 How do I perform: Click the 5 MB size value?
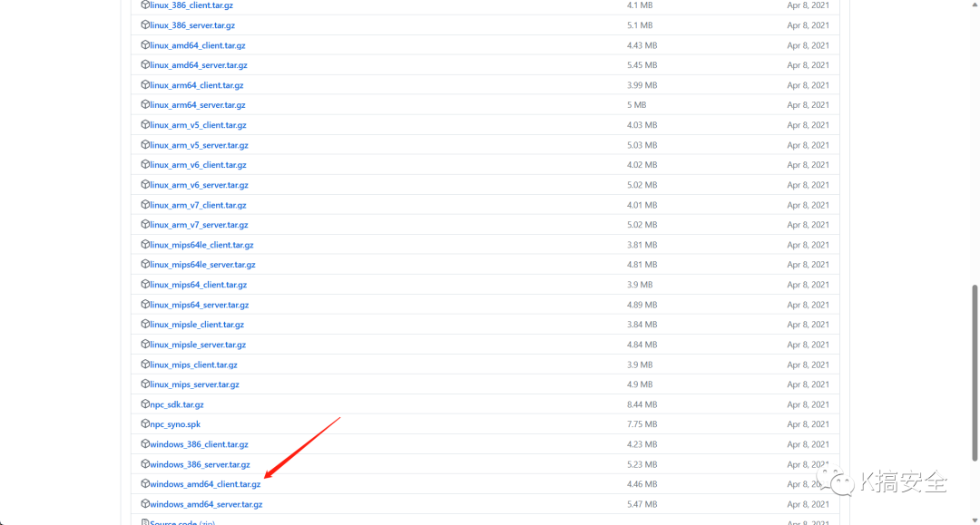click(637, 105)
